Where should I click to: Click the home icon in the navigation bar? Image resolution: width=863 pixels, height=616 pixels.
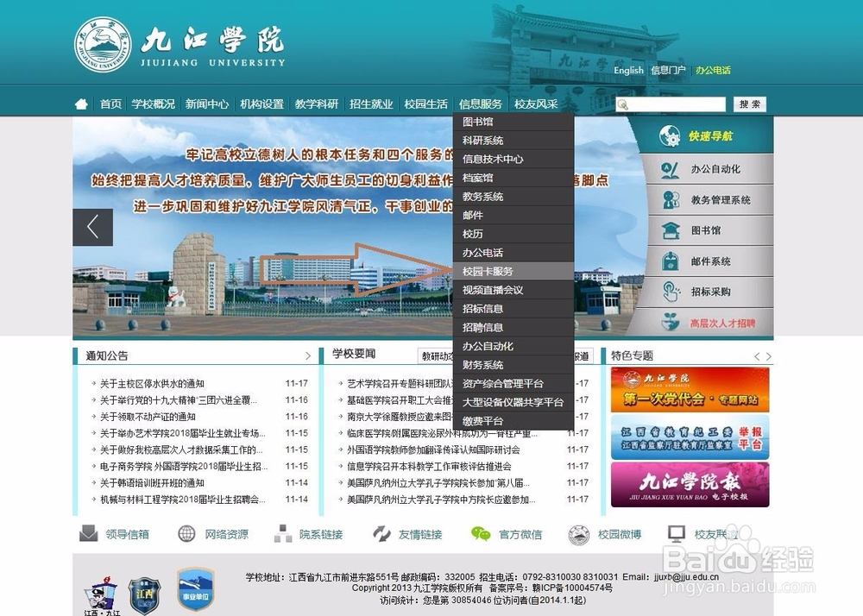click(x=80, y=103)
